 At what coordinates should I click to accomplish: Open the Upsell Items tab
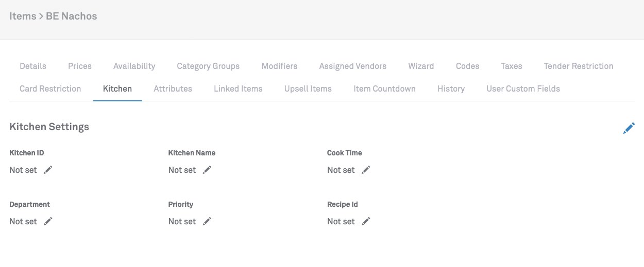[308, 88]
